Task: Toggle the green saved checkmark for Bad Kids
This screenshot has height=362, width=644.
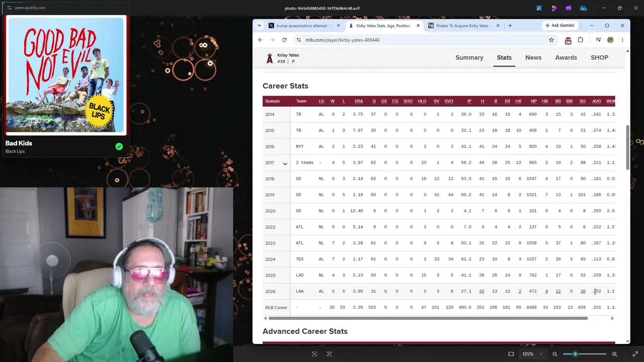Action: point(119,147)
